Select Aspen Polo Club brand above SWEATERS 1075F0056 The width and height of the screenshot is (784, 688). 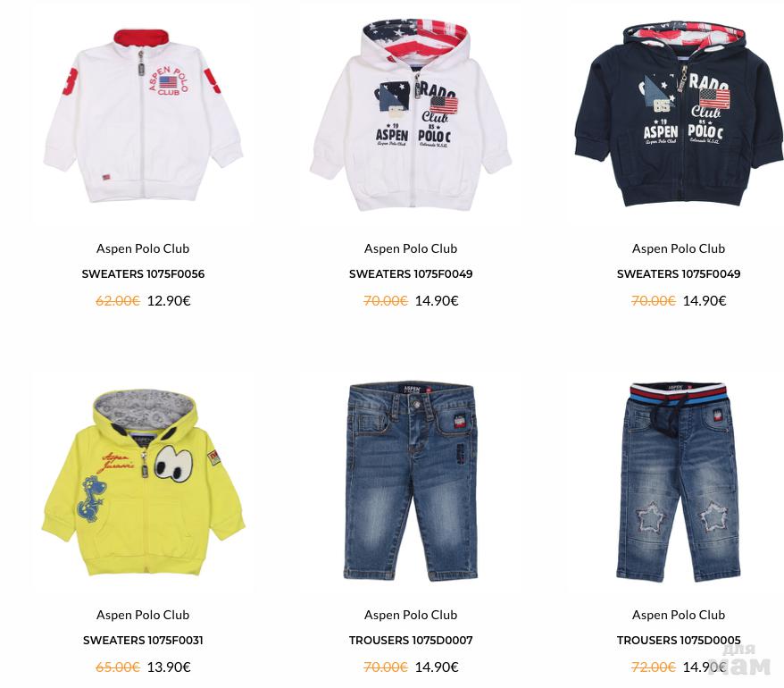point(143,248)
